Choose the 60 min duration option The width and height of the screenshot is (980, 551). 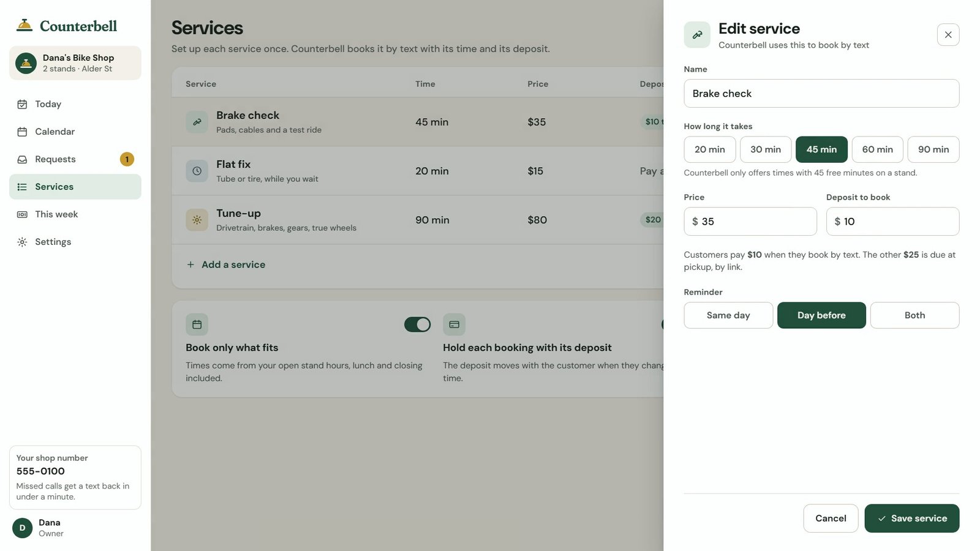(x=878, y=149)
